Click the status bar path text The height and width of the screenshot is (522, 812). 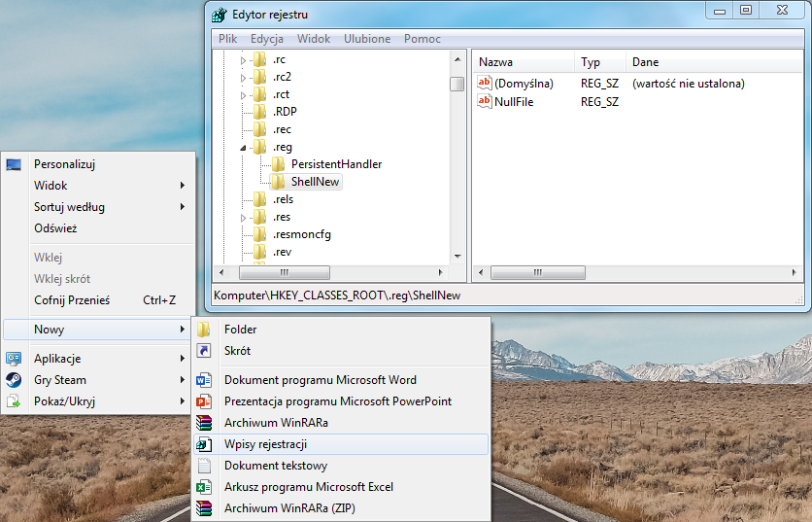[337, 296]
